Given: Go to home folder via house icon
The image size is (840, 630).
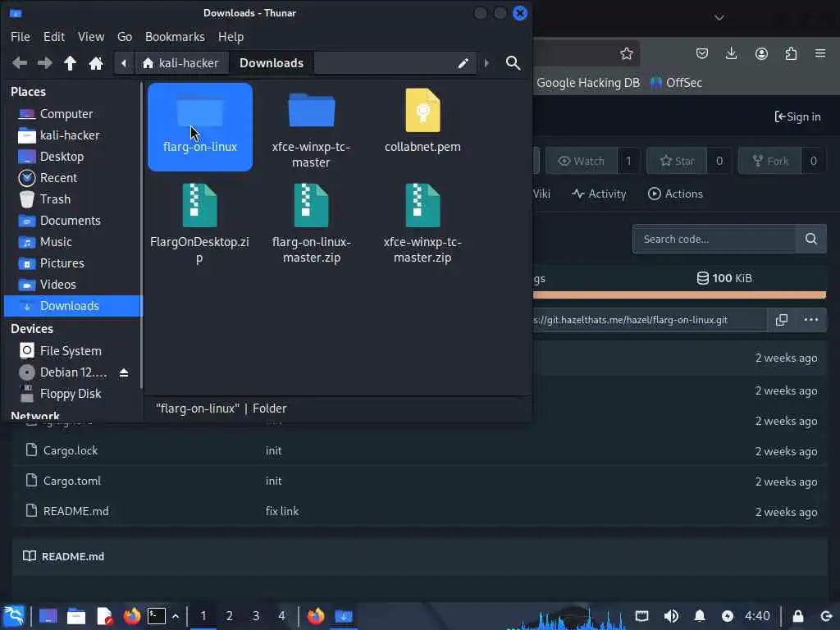Looking at the screenshot, I should [x=96, y=63].
